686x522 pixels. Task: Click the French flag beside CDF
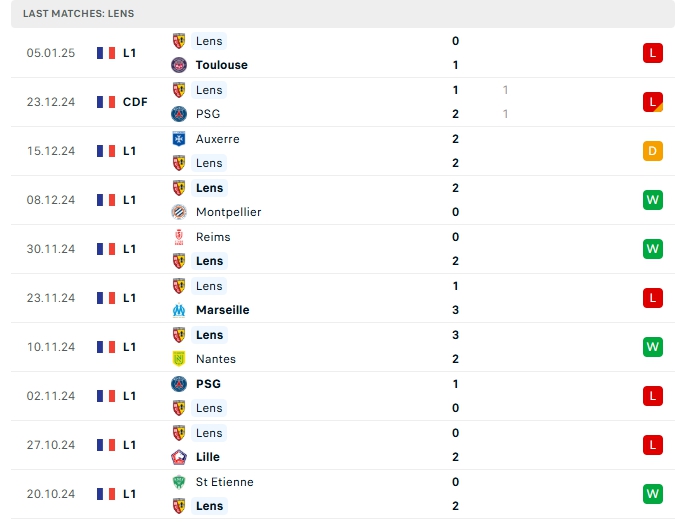pyautogui.click(x=106, y=102)
